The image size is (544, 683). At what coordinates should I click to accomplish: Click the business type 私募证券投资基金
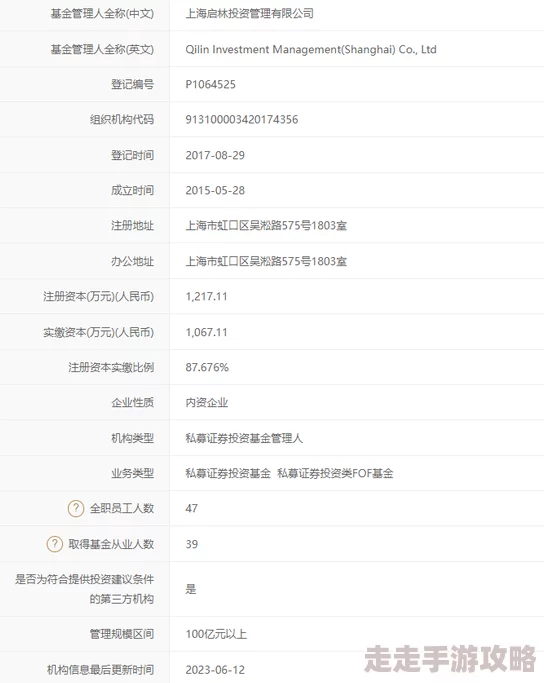228,473
